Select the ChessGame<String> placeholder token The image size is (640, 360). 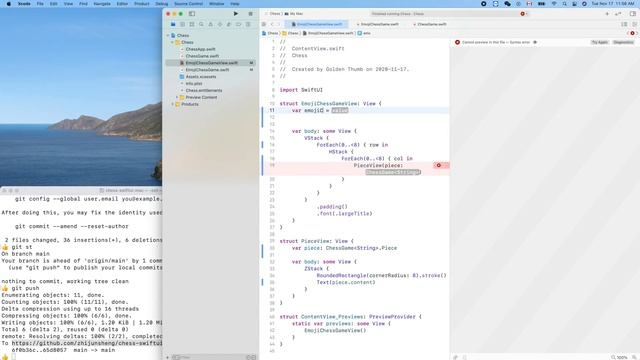pos(393,172)
